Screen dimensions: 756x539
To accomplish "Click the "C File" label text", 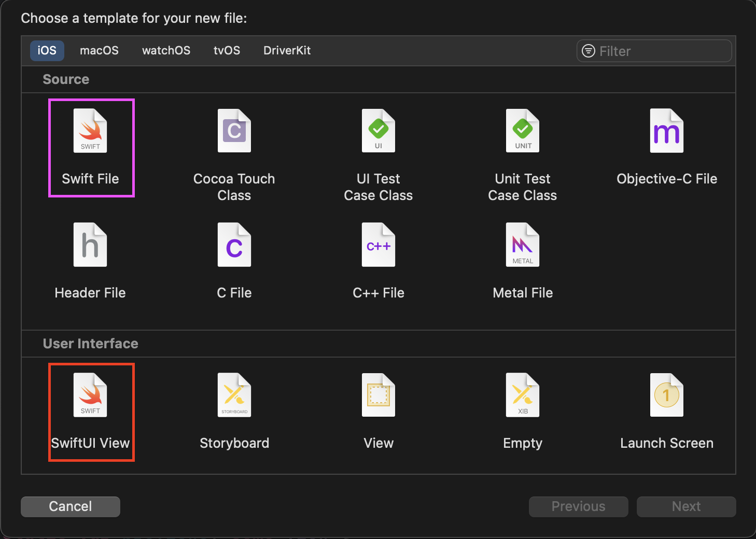I will 234,293.
